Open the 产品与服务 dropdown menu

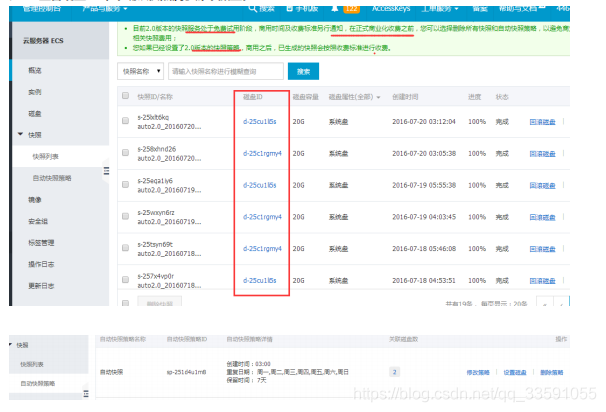point(104,9)
